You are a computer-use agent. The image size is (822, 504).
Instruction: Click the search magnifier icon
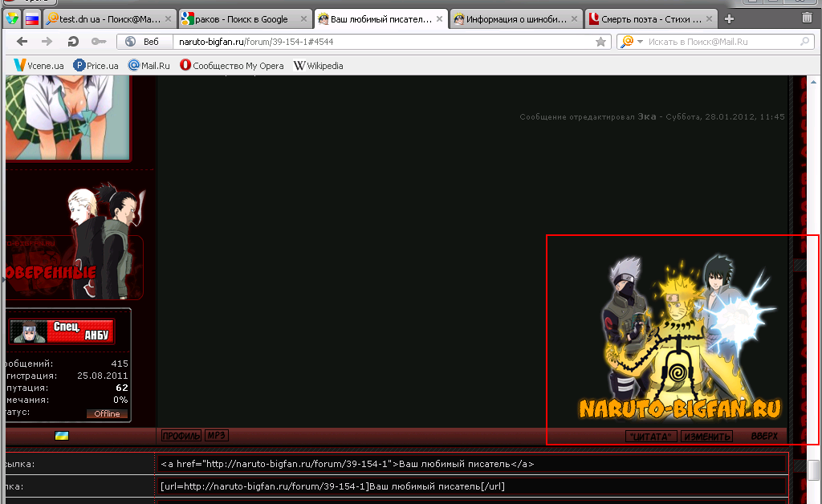click(x=804, y=42)
